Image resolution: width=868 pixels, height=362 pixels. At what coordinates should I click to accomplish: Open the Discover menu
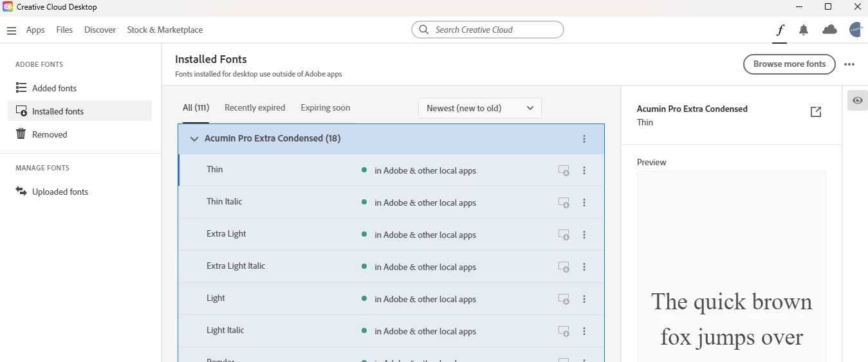100,30
